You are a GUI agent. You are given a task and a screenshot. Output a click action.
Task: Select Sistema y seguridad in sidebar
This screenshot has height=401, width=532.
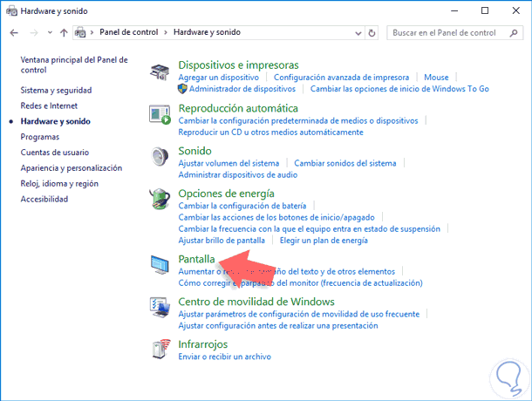56,91
